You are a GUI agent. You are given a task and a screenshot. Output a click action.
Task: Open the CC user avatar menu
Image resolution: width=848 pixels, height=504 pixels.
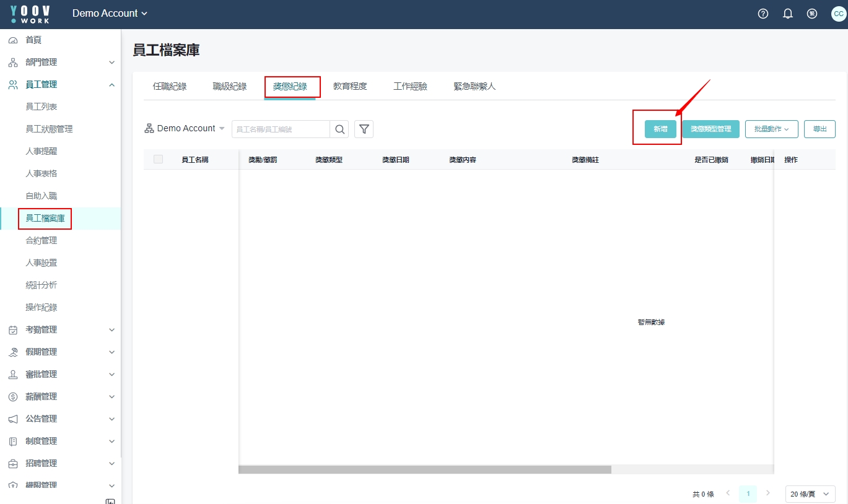[838, 14]
